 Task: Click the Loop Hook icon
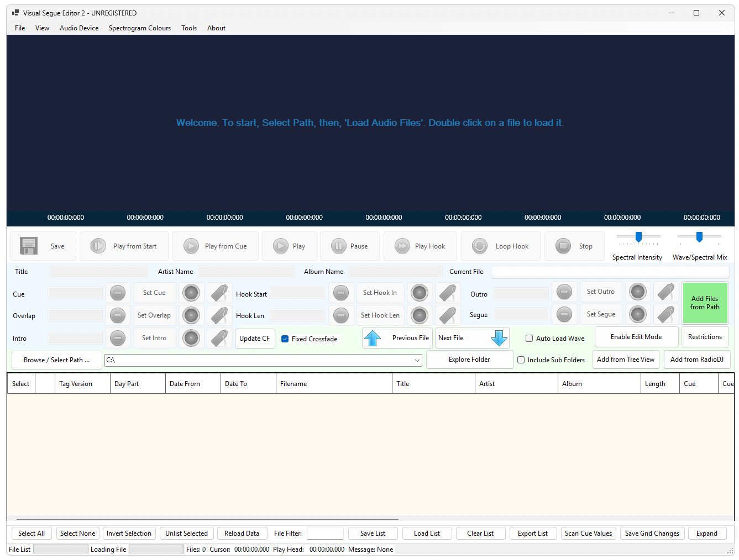click(480, 246)
